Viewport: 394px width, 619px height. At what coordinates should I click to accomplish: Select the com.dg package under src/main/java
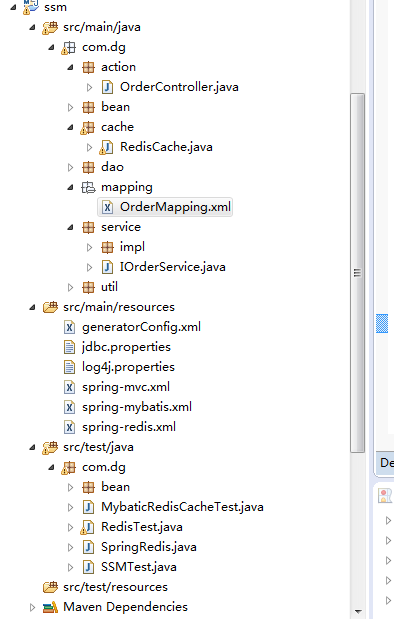(x=104, y=47)
